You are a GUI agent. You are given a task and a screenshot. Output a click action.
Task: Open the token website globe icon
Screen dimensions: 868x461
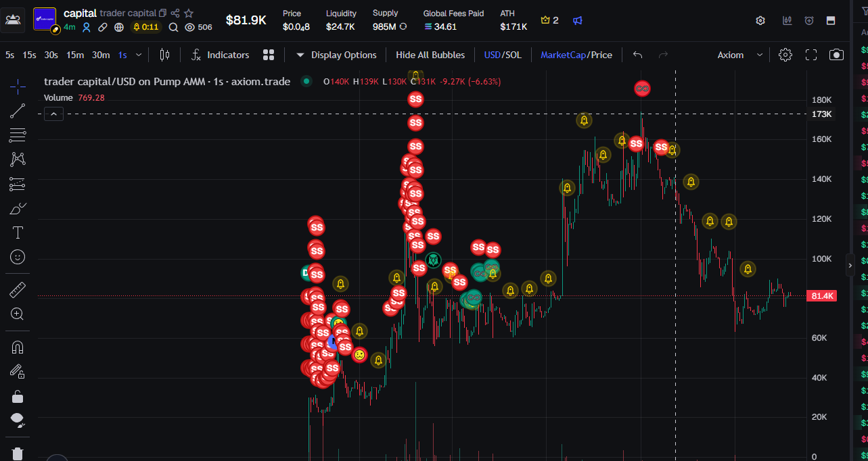point(119,27)
